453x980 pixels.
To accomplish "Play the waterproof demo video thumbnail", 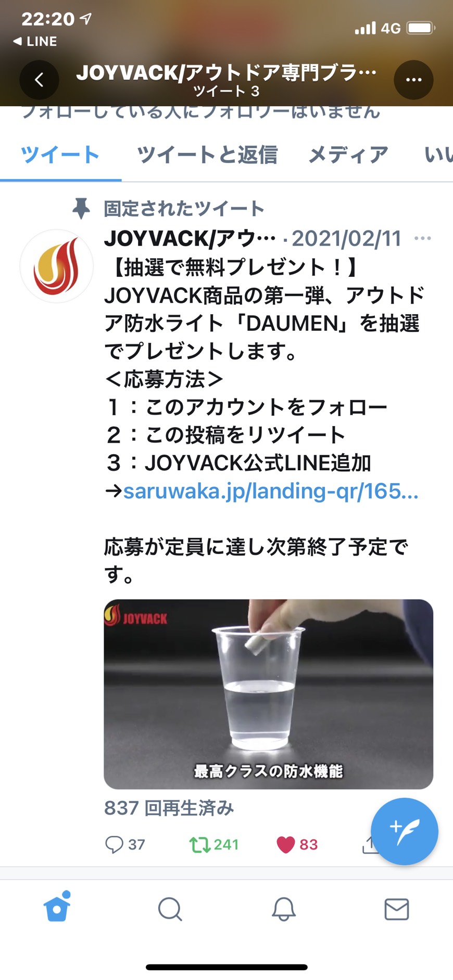I will click(x=268, y=694).
